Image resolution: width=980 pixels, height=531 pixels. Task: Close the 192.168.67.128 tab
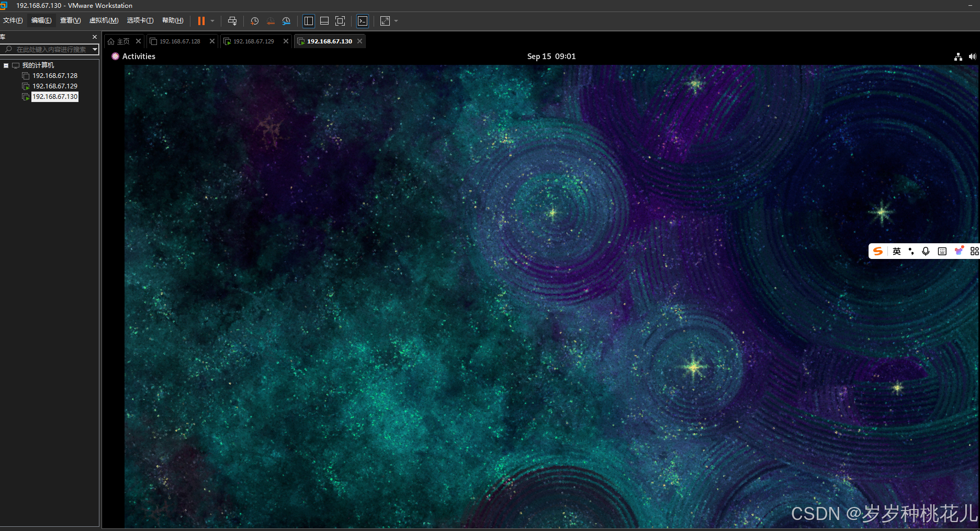click(212, 41)
